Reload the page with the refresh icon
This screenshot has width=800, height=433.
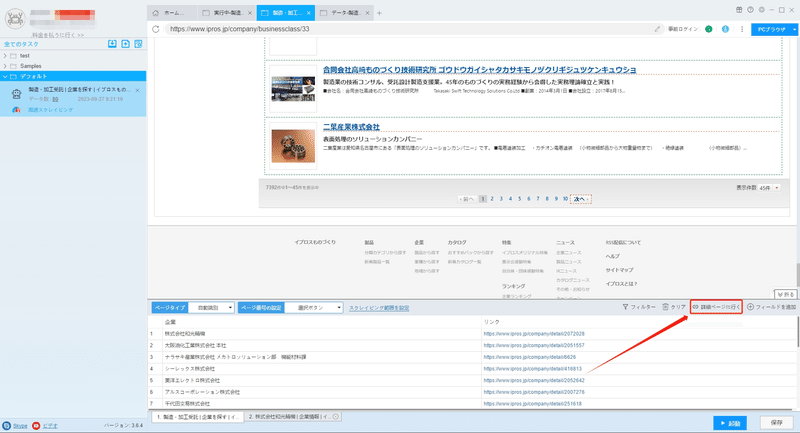pos(156,29)
